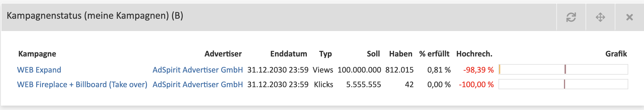This screenshot has width=644, height=110.
Task: Click the Soll column header
Action: coord(373,54)
